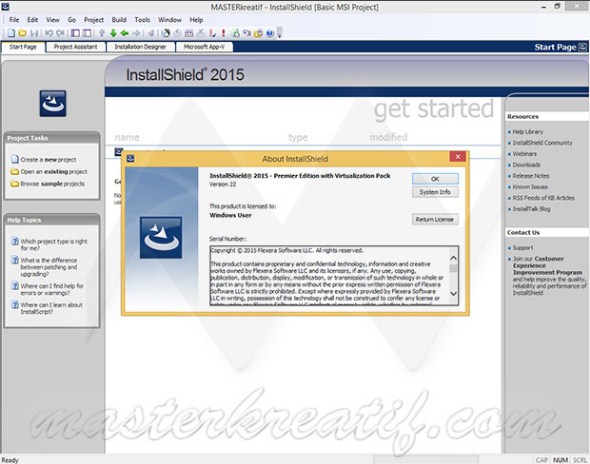Click help icon for errors or warnings topic

pos(15,286)
